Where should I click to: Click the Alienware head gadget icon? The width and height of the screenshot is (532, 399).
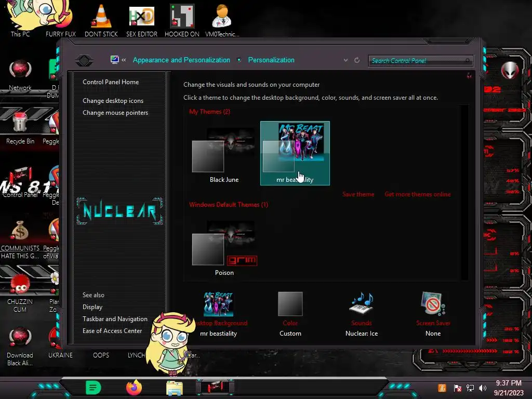pos(510,70)
